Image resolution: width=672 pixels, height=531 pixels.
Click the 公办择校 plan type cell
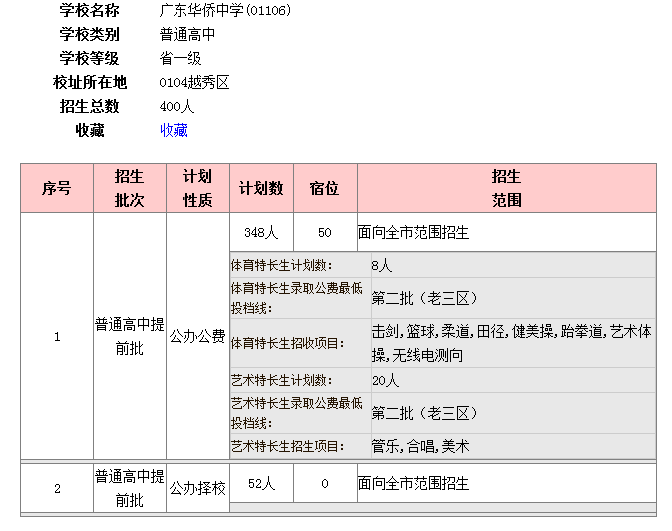[198, 488]
